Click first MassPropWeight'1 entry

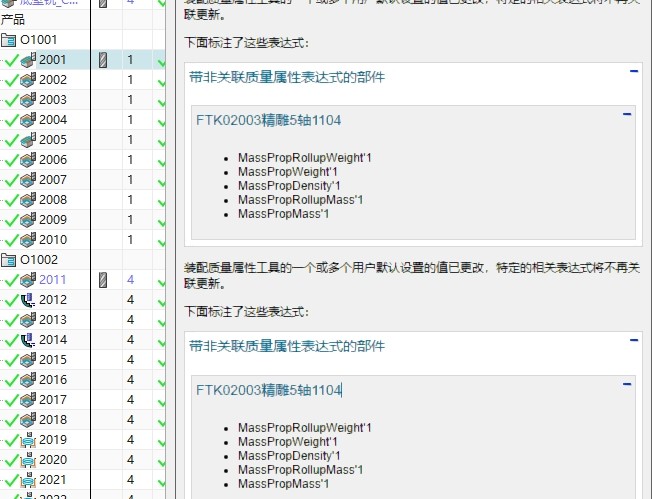click(288, 172)
